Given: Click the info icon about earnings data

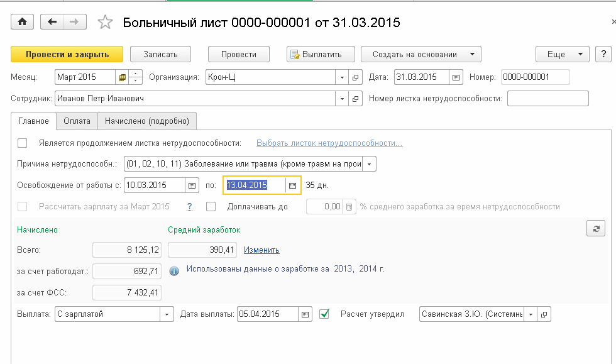Looking at the screenshot, I should tap(174, 270).
